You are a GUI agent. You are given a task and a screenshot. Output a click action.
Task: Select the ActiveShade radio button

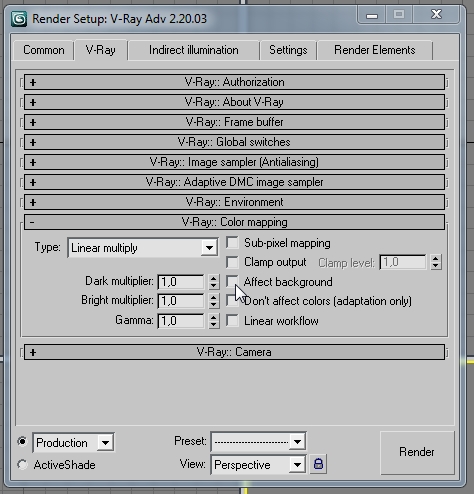(x=22, y=464)
